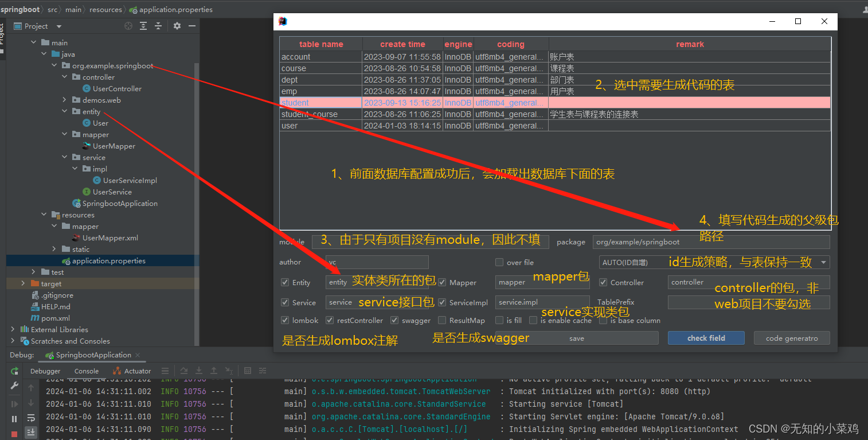The height and width of the screenshot is (440, 868).
Task: Enable the over file checkbox
Action: [499, 262]
